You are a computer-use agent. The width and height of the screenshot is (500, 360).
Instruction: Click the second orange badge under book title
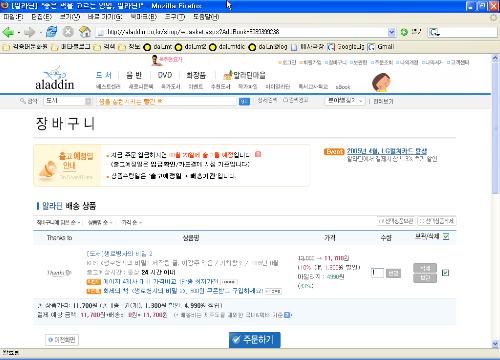[93, 291]
